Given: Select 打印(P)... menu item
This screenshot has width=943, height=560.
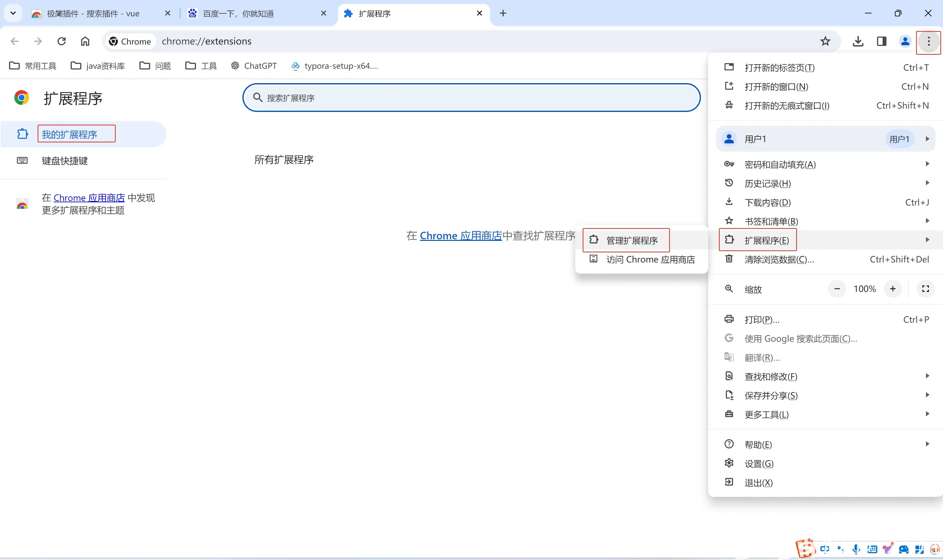Looking at the screenshot, I should click(x=825, y=320).
